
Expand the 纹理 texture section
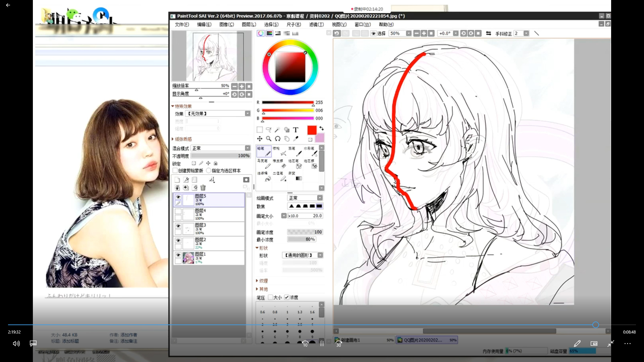[x=262, y=281]
